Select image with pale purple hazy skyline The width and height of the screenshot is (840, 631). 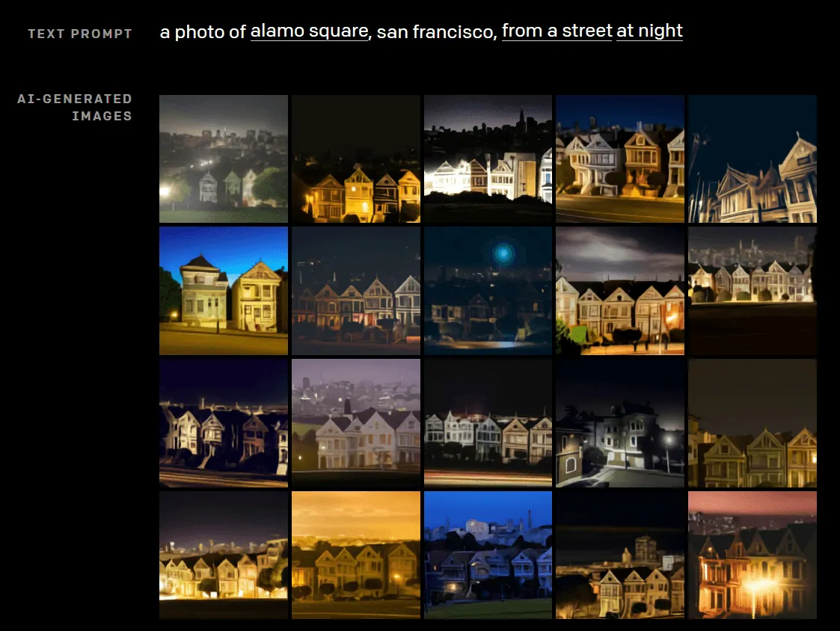point(356,423)
